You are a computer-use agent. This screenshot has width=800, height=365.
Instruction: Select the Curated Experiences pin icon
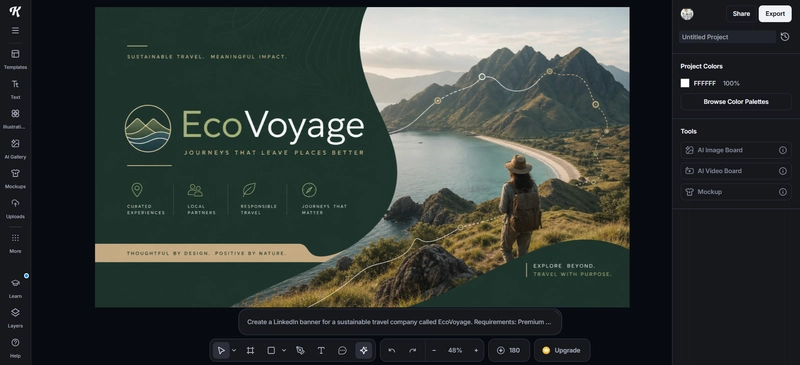(x=137, y=190)
